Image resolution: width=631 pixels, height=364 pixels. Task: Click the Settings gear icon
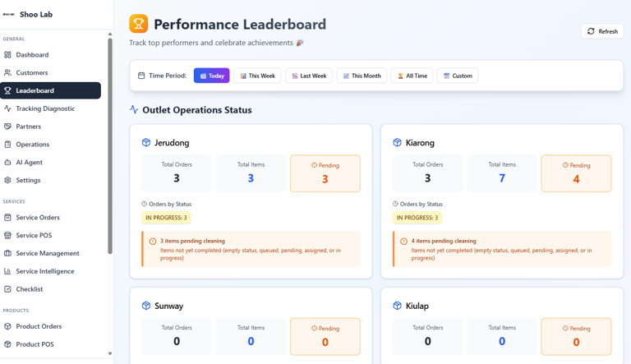pyautogui.click(x=8, y=180)
